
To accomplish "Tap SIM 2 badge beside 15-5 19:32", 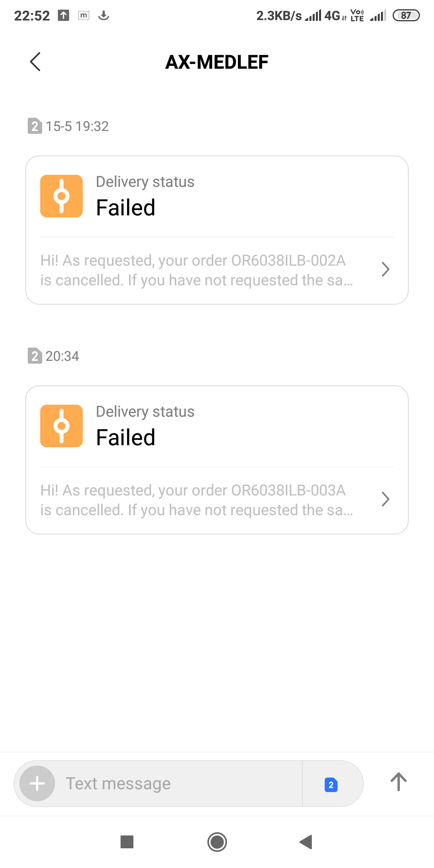I will coord(35,126).
